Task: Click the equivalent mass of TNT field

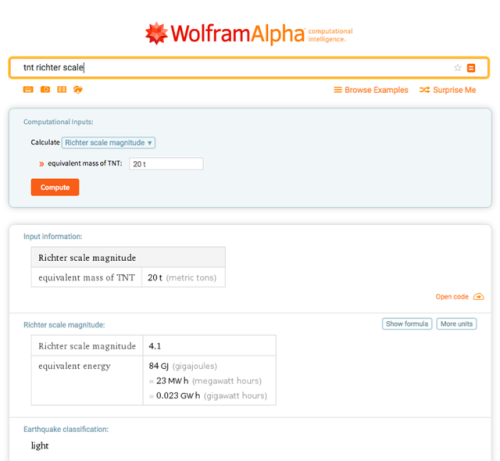Action: [x=166, y=164]
